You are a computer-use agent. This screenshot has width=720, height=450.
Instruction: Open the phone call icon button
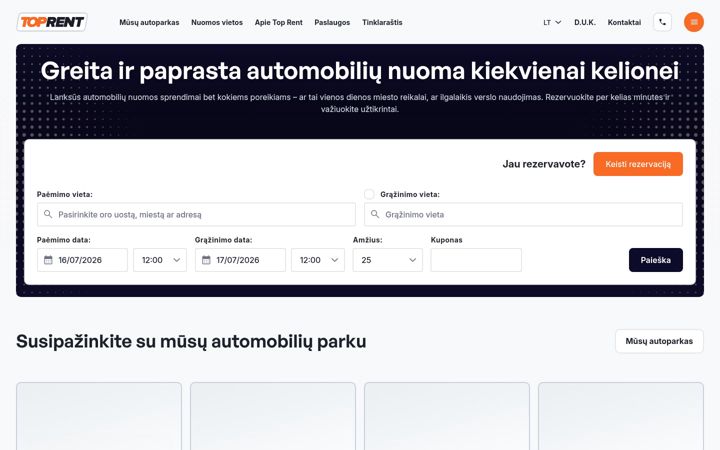coord(662,22)
